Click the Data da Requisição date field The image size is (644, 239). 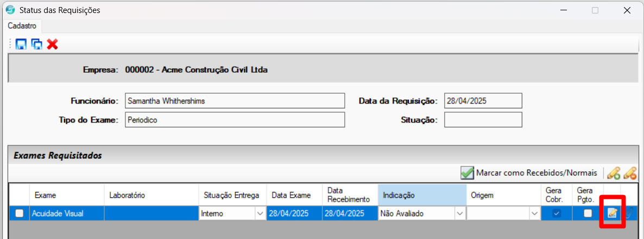483,101
